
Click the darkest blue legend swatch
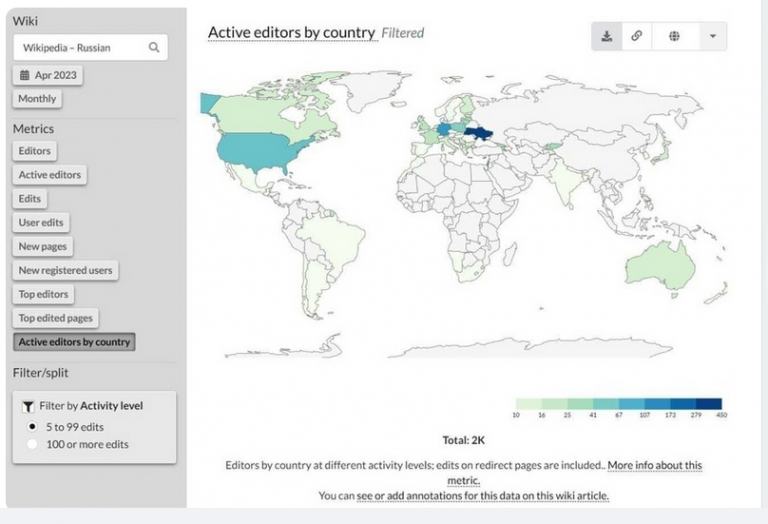[709, 403]
